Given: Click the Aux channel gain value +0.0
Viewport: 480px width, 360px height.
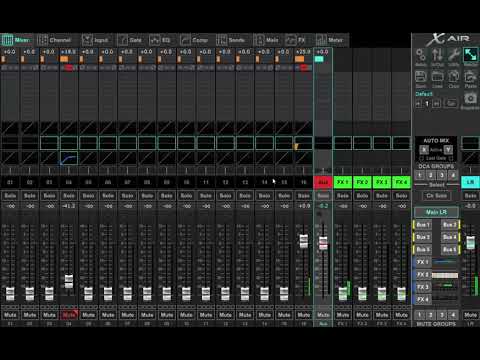Looking at the screenshot, I should click(323, 52).
